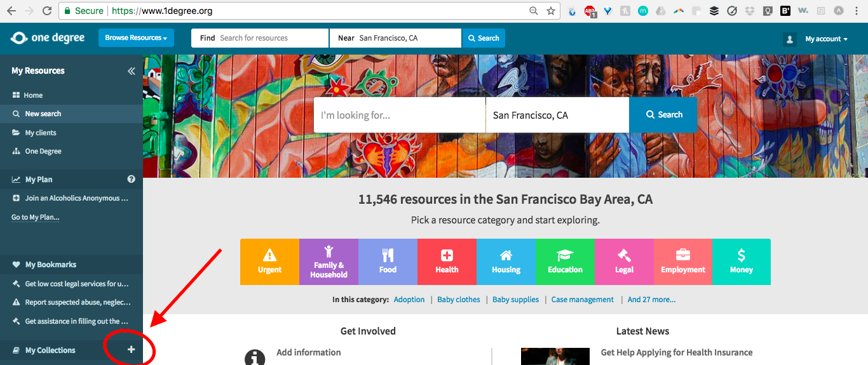Open the Case management link
Image resolution: width=868 pixels, height=365 pixels.
(x=583, y=300)
